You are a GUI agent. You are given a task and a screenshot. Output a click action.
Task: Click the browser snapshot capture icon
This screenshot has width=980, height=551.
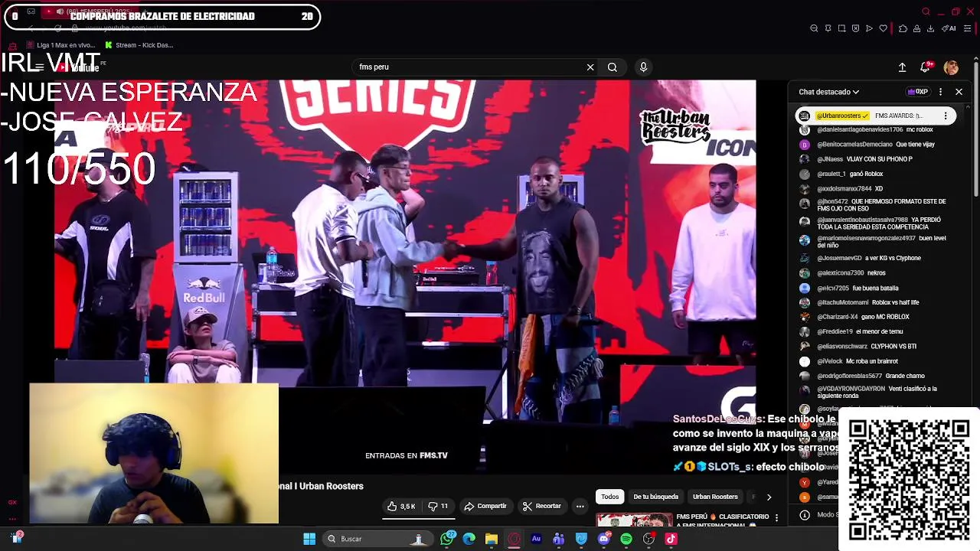[841, 28]
